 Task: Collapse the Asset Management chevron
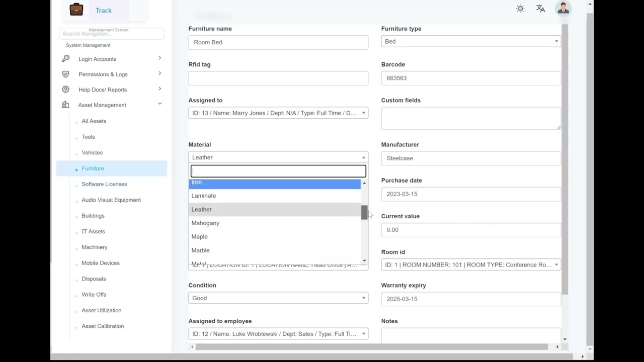click(159, 104)
